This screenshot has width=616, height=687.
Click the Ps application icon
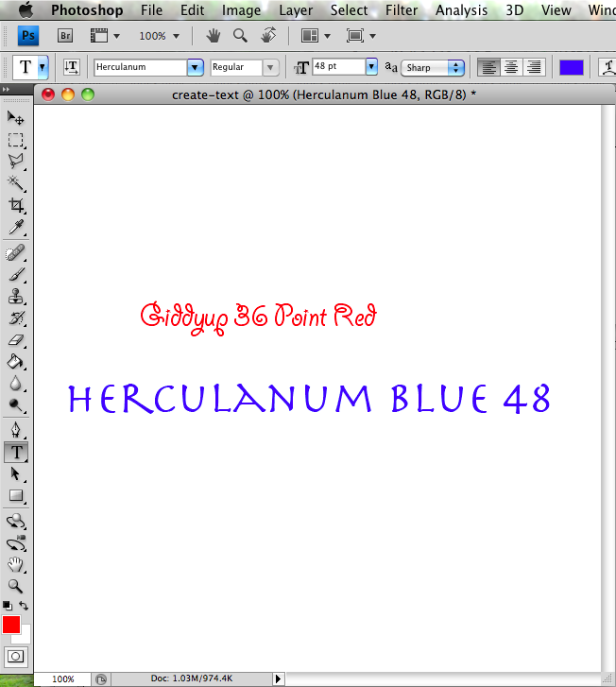28,36
